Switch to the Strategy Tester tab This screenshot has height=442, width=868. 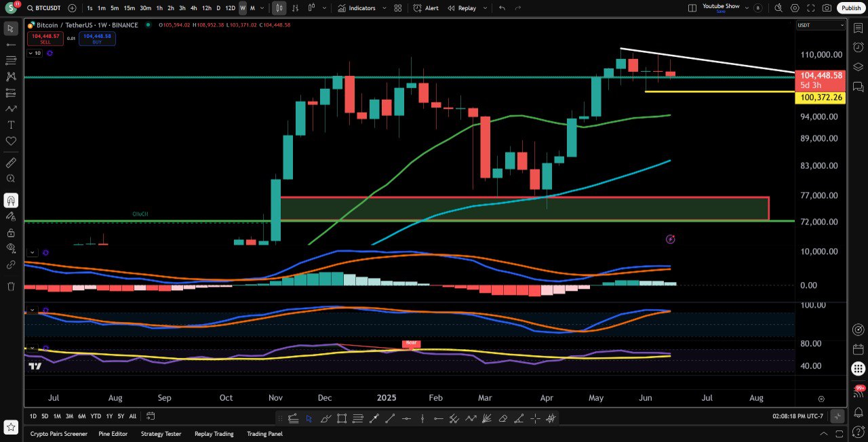(x=162, y=434)
